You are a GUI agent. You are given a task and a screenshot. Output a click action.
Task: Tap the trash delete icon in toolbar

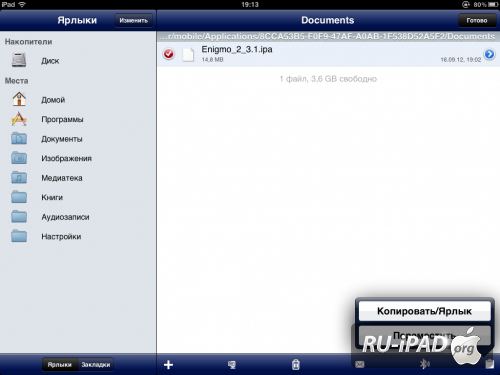(296, 365)
